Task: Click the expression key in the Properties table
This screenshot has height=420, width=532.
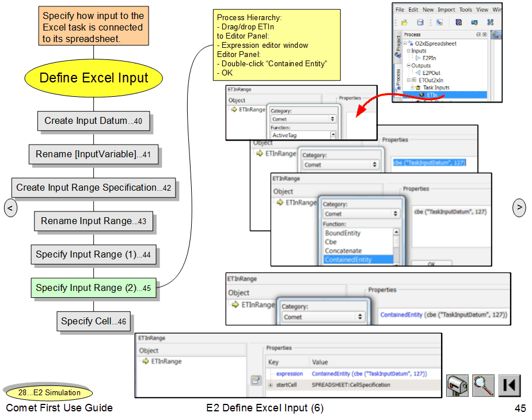Action: click(290, 373)
